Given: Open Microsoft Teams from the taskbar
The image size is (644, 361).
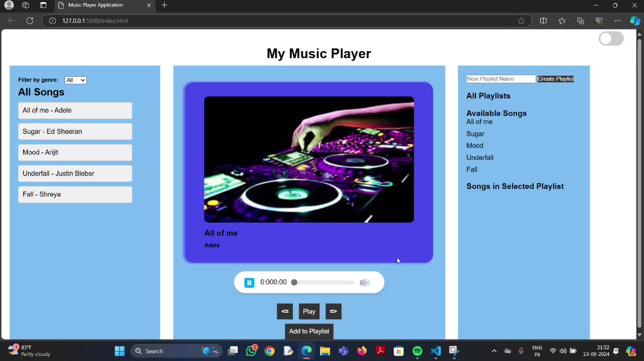Looking at the screenshot, I should [x=344, y=351].
